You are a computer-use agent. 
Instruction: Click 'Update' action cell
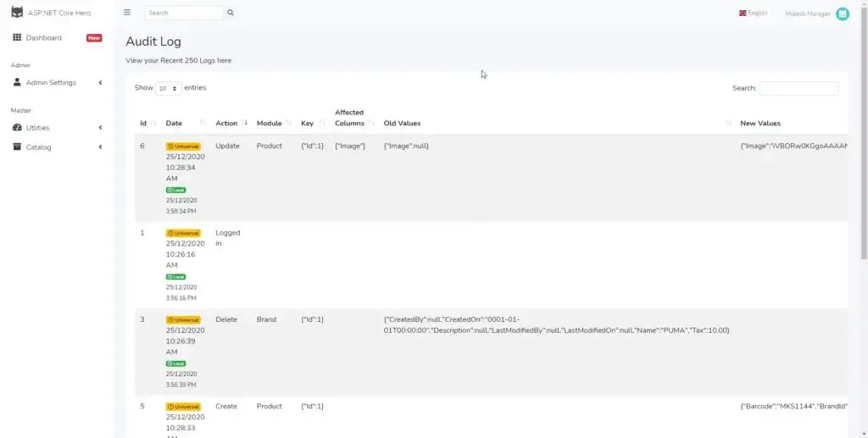click(227, 146)
